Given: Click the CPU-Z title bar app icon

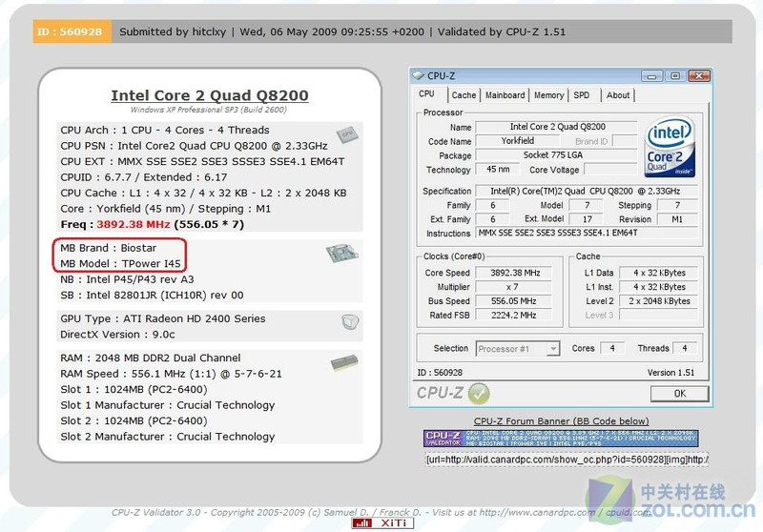Looking at the screenshot, I should pos(418,75).
